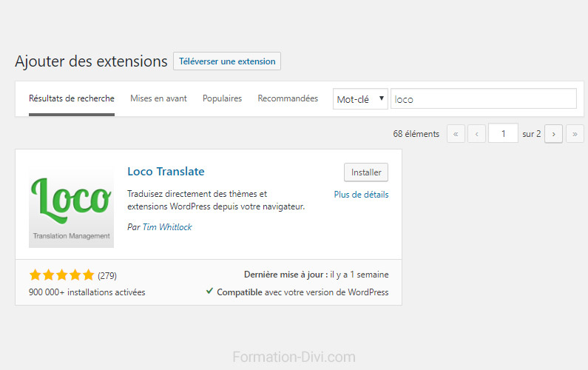Show the Résultats de recherche tab
This screenshot has width=588, height=370.
[x=72, y=98]
